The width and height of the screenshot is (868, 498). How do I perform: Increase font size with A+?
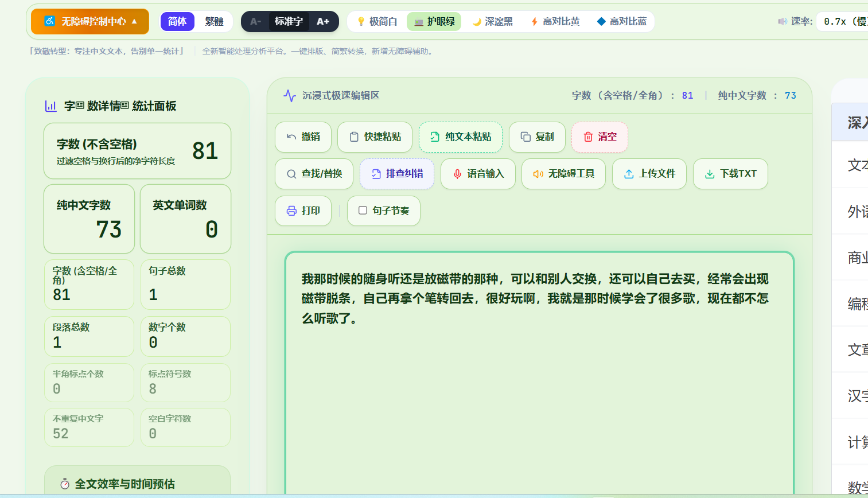pyautogui.click(x=323, y=21)
